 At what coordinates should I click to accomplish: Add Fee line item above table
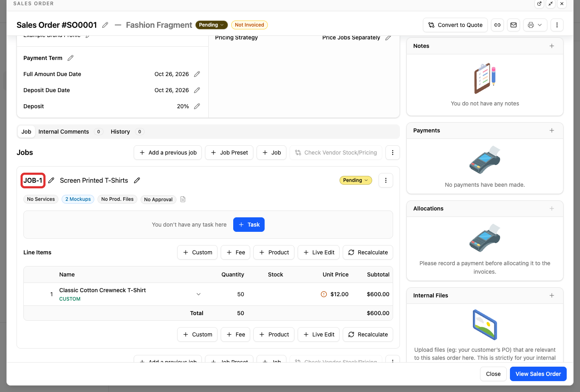tap(236, 252)
